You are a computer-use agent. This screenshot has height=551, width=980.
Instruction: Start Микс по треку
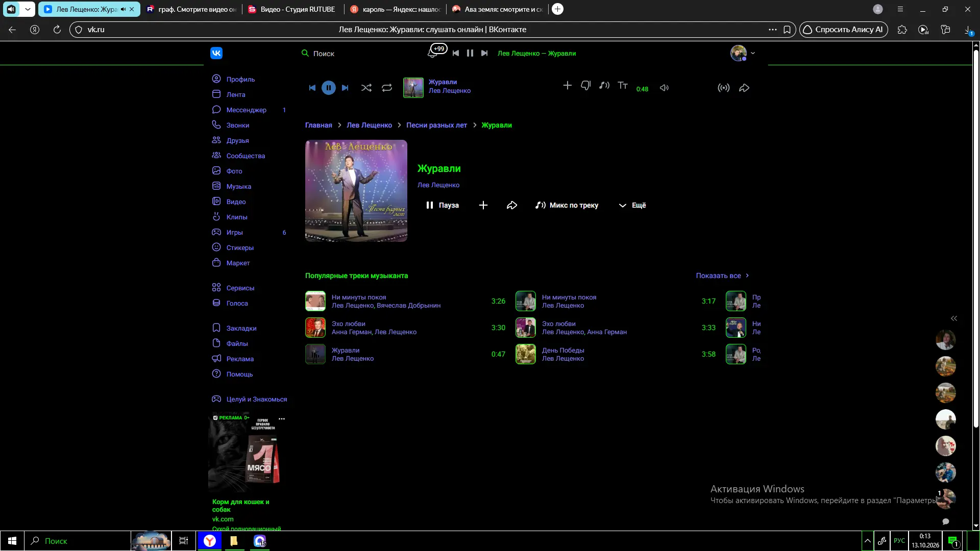[x=567, y=205]
